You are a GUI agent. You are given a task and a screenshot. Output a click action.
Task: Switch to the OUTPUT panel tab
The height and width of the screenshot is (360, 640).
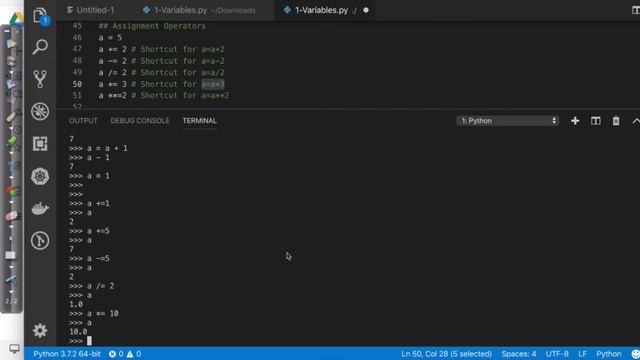tap(83, 121)
